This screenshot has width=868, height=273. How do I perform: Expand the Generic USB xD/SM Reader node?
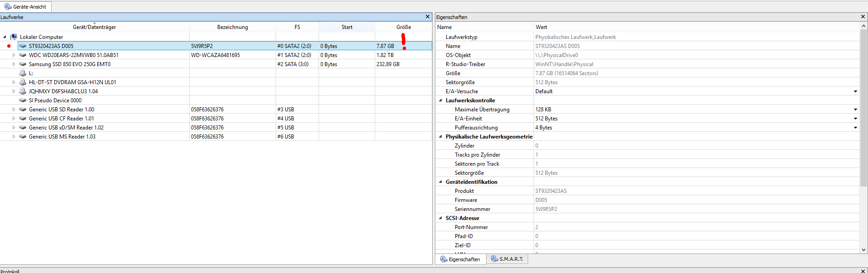(14, 128)
